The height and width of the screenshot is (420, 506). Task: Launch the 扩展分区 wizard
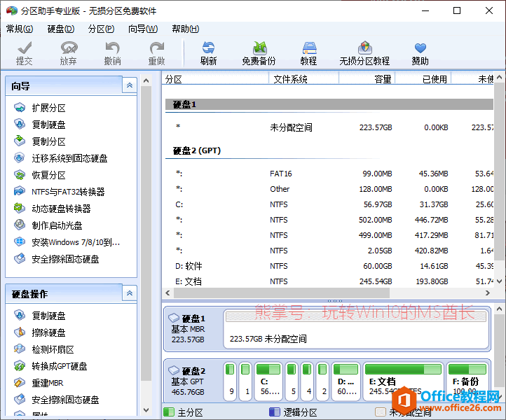pyautogui.click(x=48, y=108)
